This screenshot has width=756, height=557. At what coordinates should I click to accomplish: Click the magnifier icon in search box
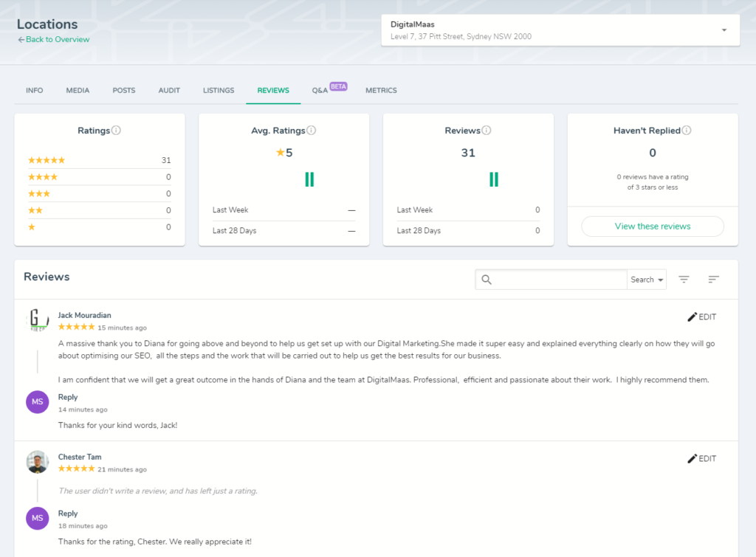[487, 280]
